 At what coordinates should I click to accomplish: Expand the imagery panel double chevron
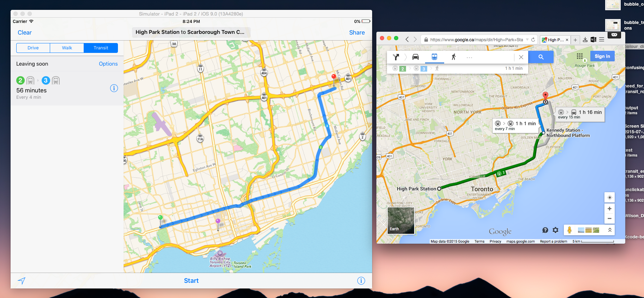pos(609,230)
